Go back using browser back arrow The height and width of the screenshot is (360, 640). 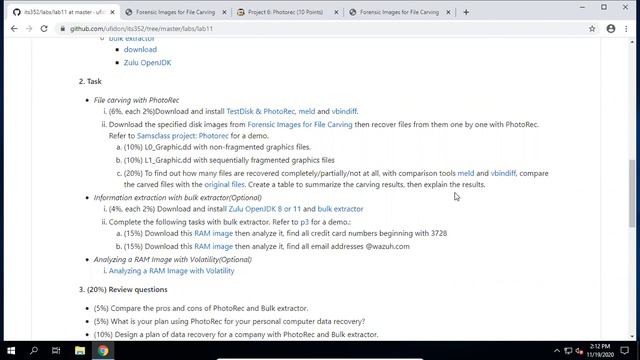(x=14, y=29)
